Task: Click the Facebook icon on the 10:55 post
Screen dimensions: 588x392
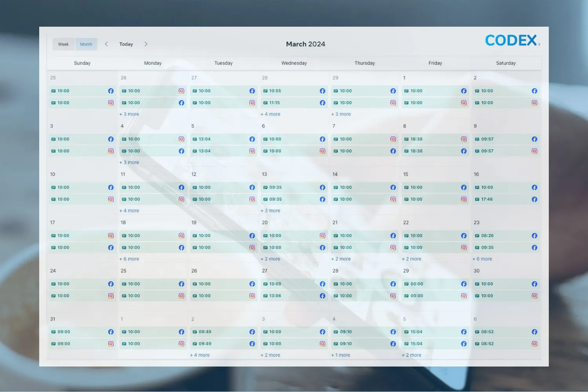Action: [x=323, y=91]
